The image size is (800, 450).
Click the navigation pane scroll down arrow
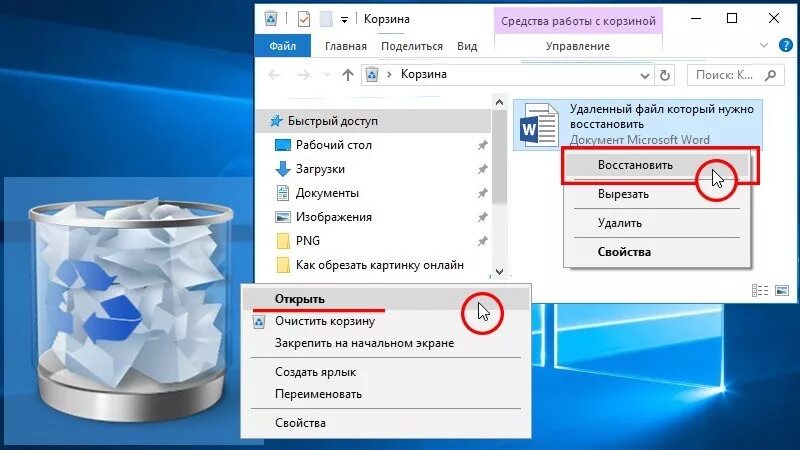[x=499, y=272]
